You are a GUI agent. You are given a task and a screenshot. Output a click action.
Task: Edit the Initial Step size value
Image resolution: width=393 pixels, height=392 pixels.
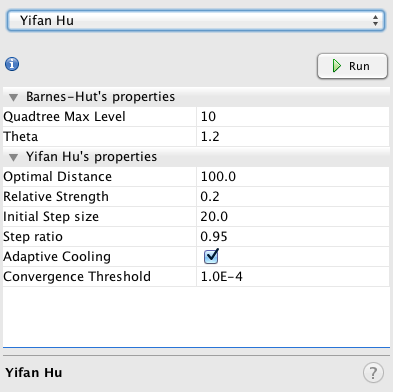click(x=293, y=217)
